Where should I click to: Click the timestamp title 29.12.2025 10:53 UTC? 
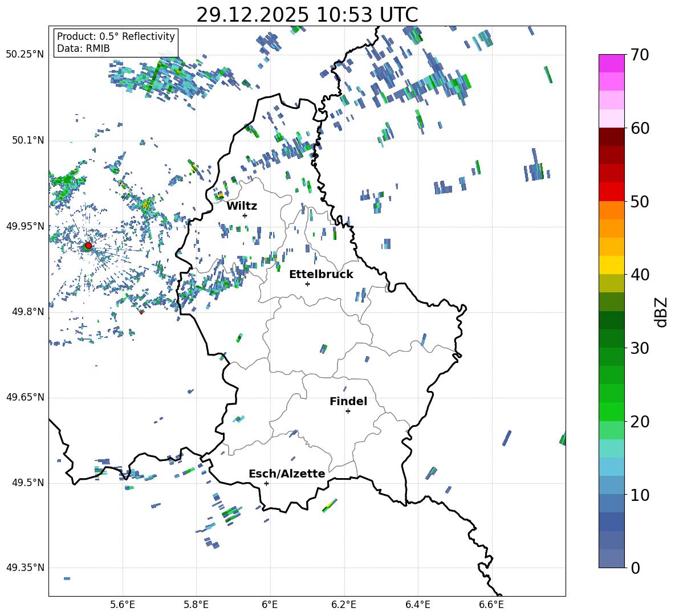point(307,15)
